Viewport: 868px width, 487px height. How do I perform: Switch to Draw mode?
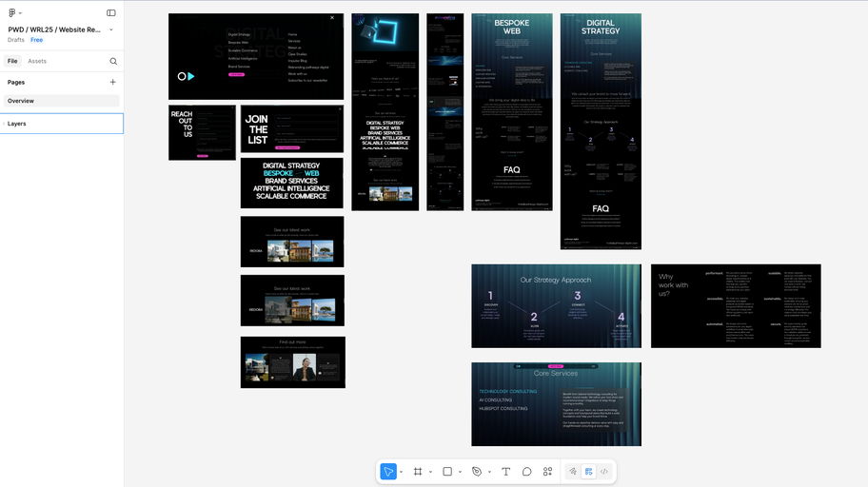point(573,472)
